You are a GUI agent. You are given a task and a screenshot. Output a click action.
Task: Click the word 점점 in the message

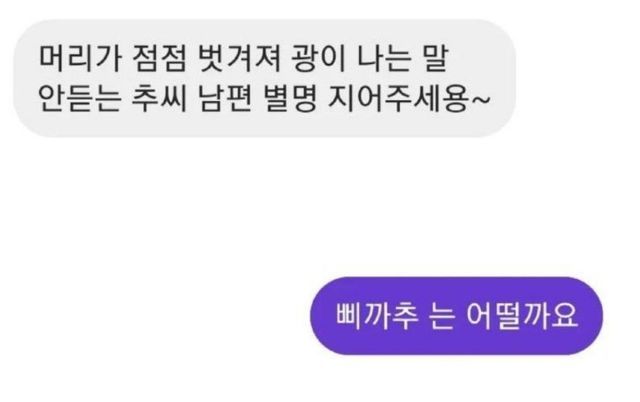[x=160, y=58]
